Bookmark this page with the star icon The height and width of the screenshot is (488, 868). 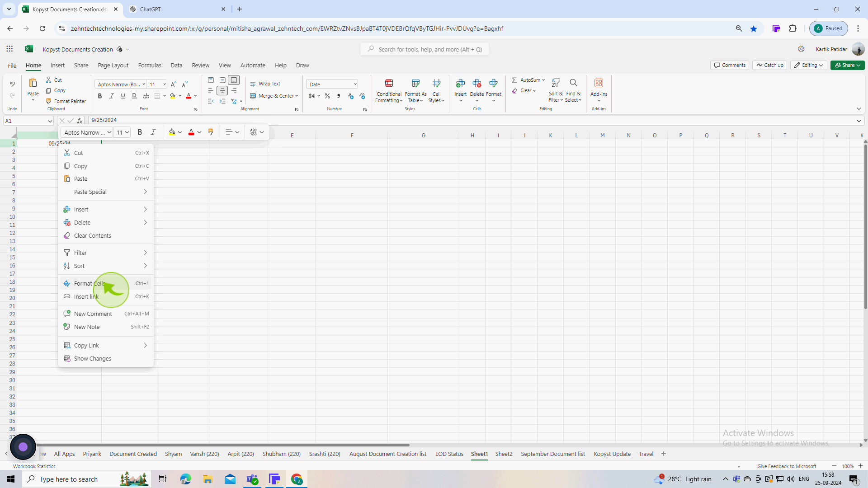pos(754,28)
